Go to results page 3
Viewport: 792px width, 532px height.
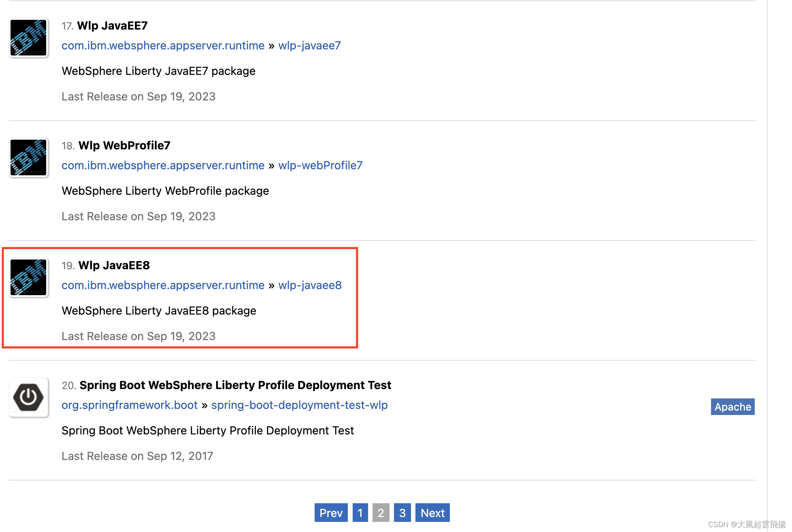402,513
